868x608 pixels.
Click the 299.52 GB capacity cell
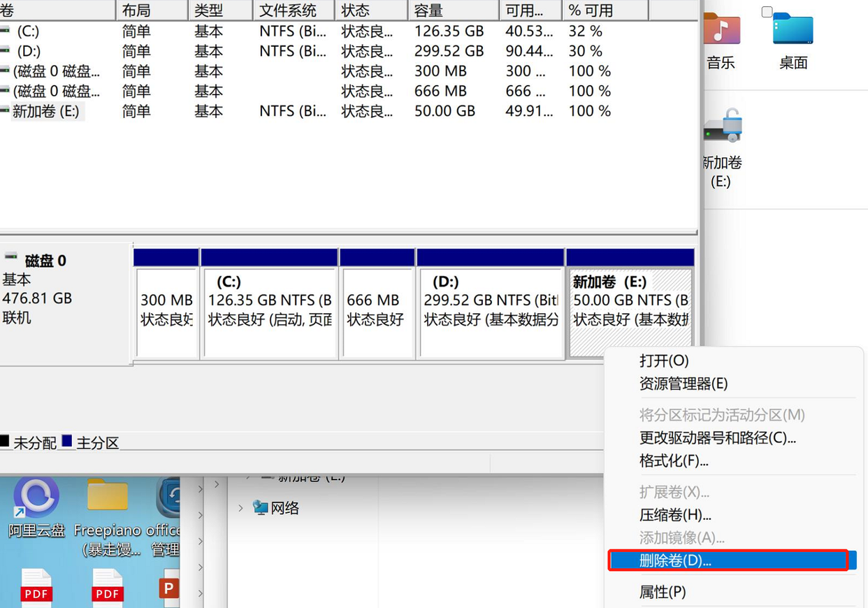[x=449, y=51]
